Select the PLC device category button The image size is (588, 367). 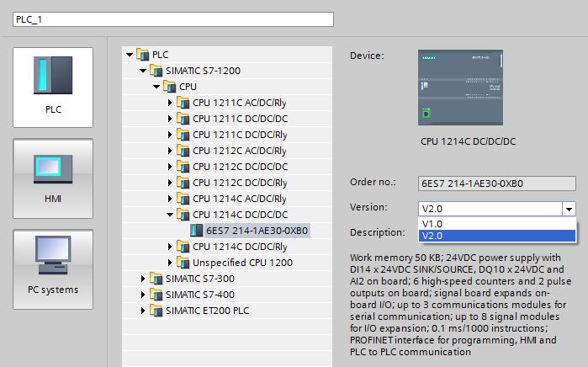point(53,88)
